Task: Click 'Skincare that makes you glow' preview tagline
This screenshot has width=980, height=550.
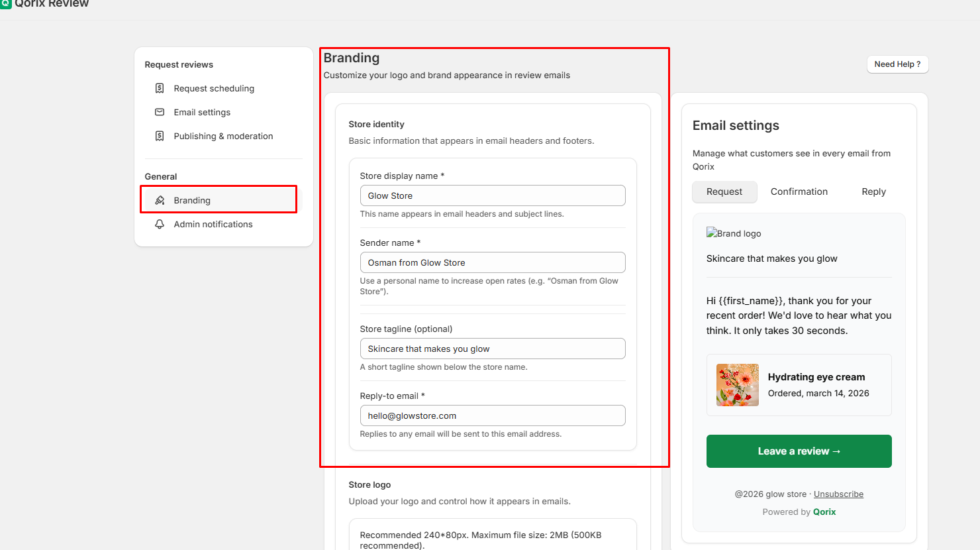Action: 771,258
